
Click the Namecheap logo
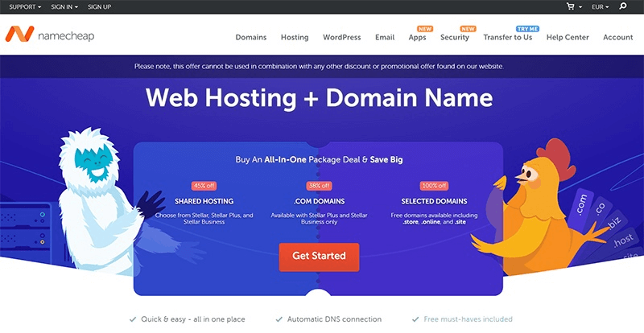(x=50, y=35)
